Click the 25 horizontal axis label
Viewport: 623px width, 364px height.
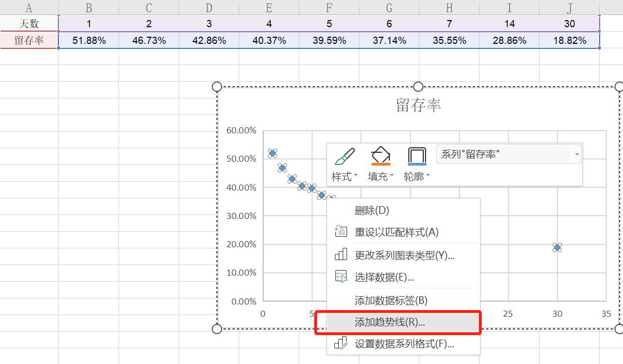[x=508, y=313]
